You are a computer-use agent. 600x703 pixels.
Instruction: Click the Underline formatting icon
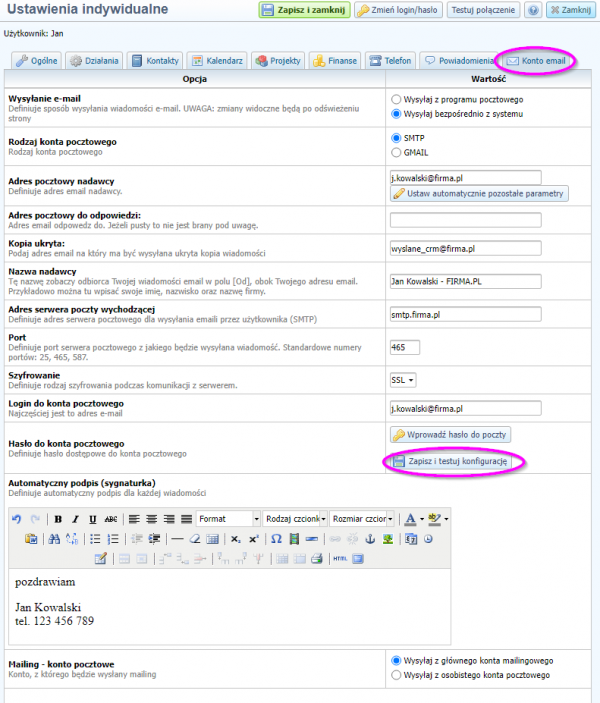click(93, 519)
